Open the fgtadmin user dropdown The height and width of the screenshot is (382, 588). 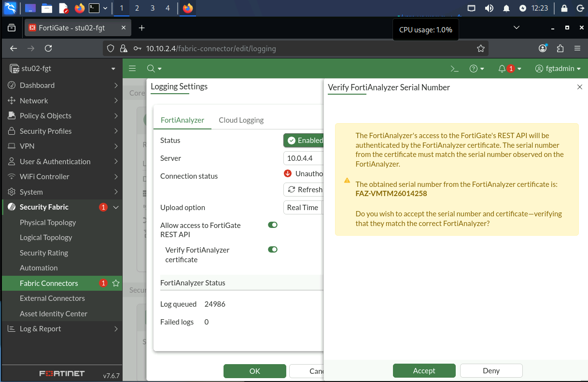pos(558,69)
